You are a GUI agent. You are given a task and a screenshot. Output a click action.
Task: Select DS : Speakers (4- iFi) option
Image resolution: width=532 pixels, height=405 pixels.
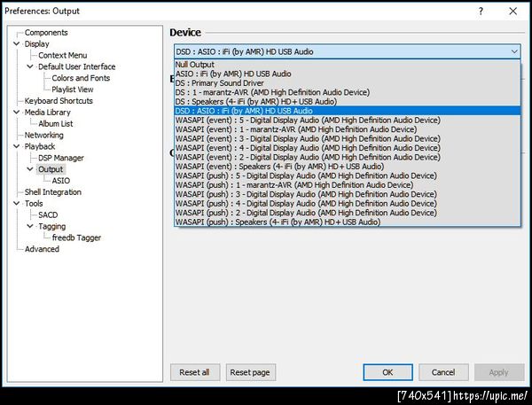[x=348, y=101]
